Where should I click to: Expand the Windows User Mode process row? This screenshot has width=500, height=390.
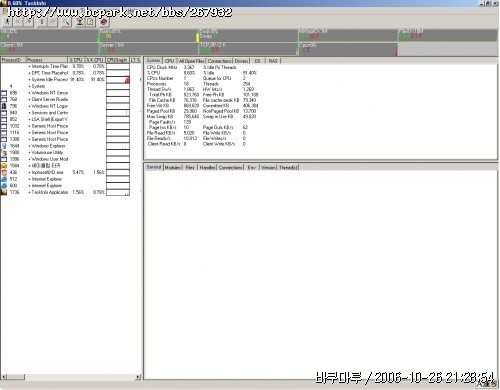(x=30, y=159)
